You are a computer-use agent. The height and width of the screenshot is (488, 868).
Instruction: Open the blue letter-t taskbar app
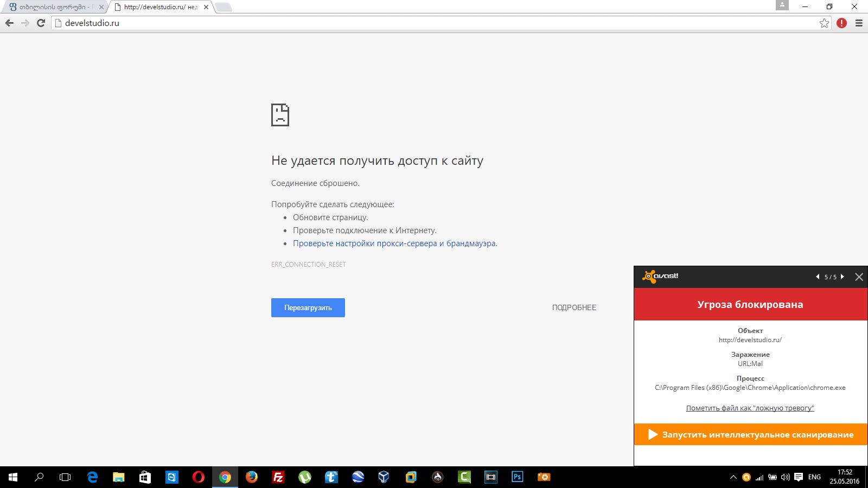(x=331, y=477)
